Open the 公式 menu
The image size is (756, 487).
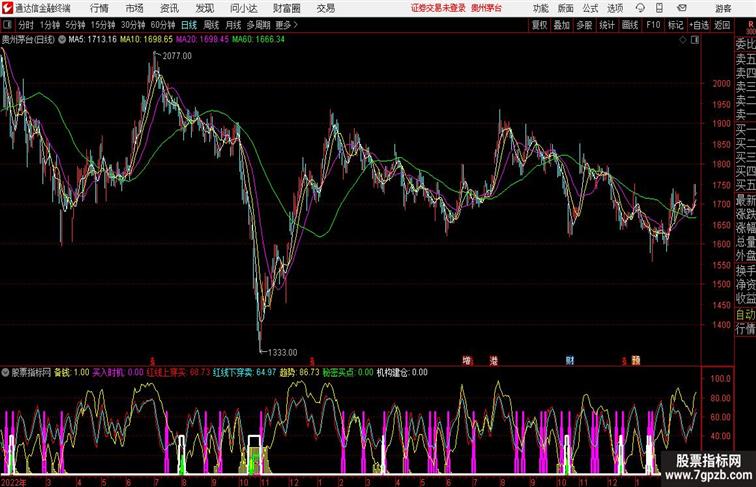pos(590,8)
